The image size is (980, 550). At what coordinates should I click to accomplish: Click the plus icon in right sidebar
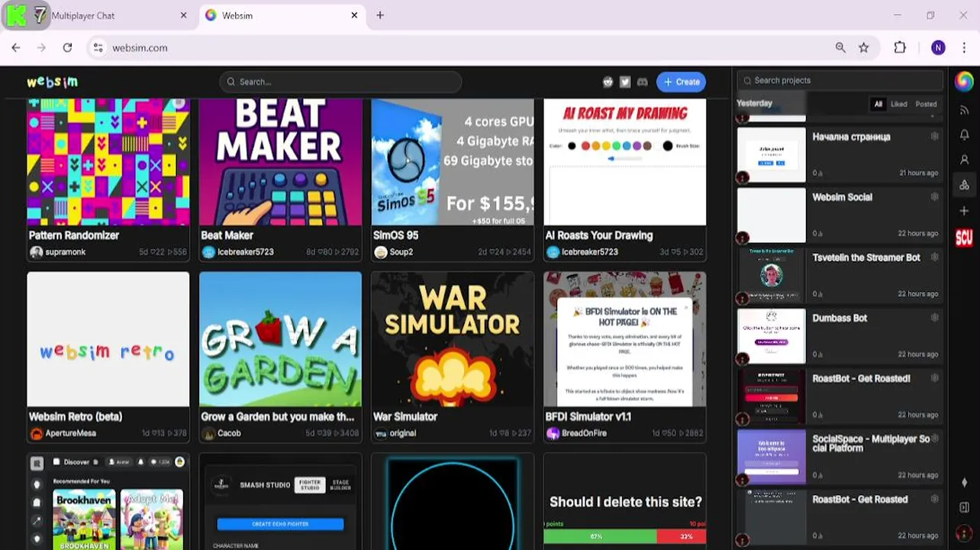[x=964, y=211]
